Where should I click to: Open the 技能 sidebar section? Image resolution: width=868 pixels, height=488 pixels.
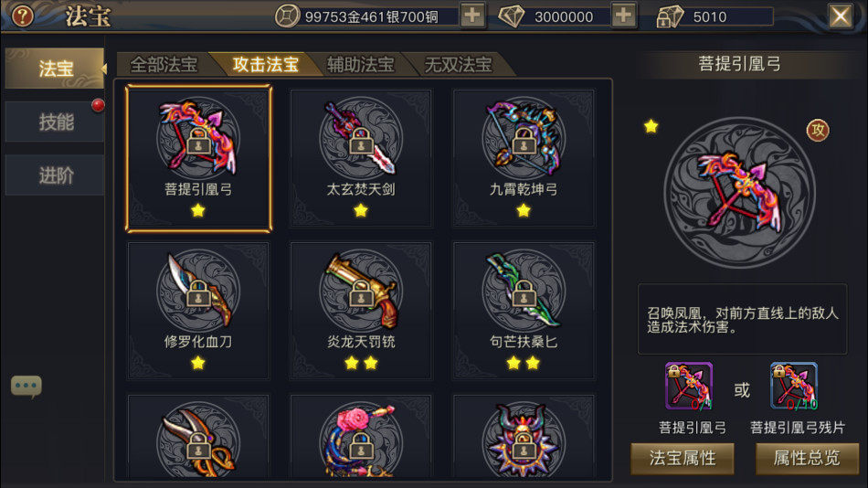(x=55, y=122)
